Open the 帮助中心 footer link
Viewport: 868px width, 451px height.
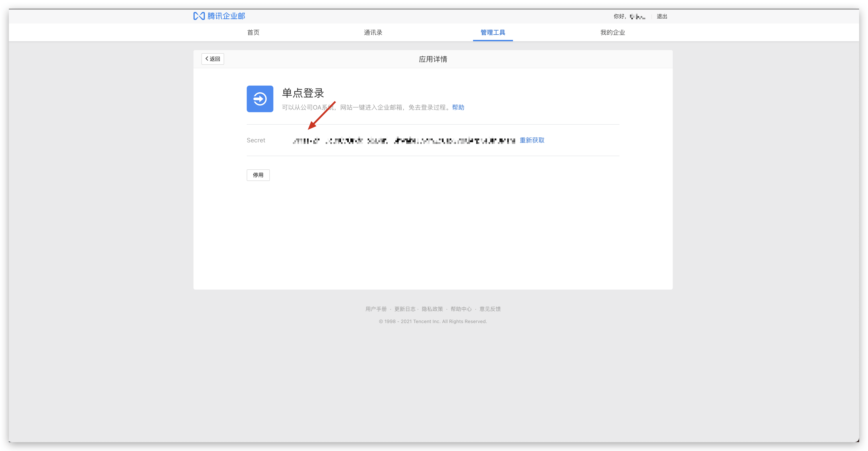[x=461, y=309]
